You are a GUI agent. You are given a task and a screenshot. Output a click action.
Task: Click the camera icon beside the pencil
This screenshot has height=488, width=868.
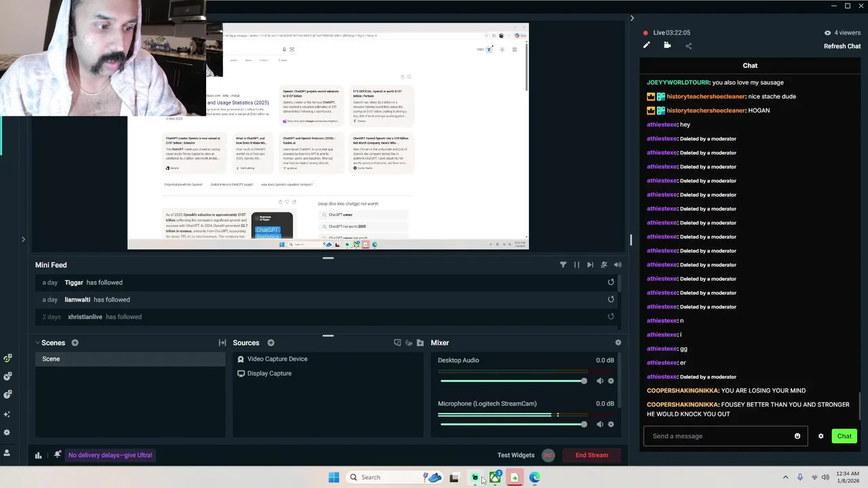pos(667,45)
